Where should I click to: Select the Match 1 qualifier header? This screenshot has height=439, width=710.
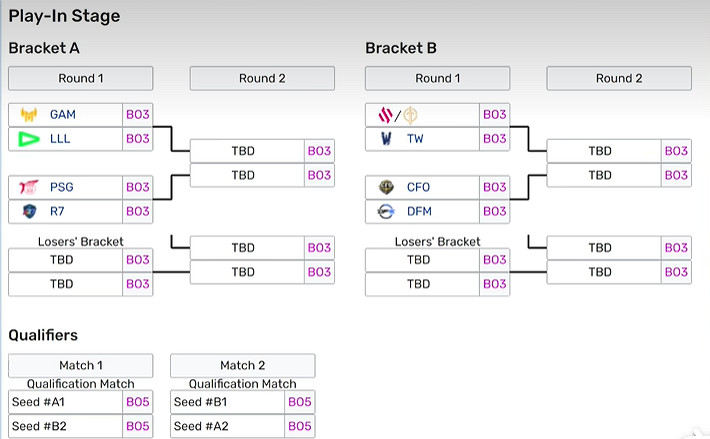point(80,366)
